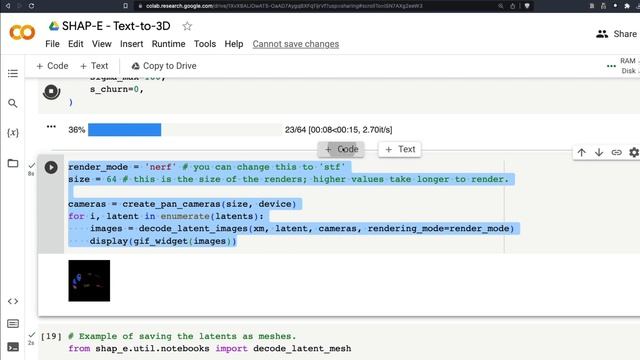Copy link to cell

click(x=616, y=153)
